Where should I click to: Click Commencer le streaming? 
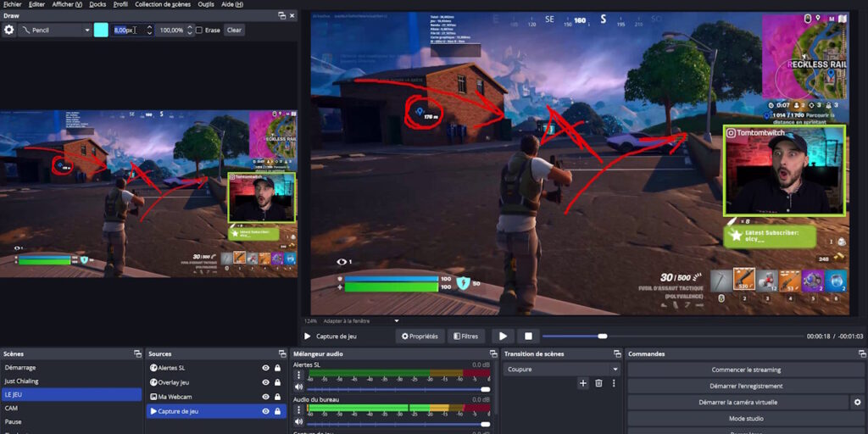click(x=746, y=370)
